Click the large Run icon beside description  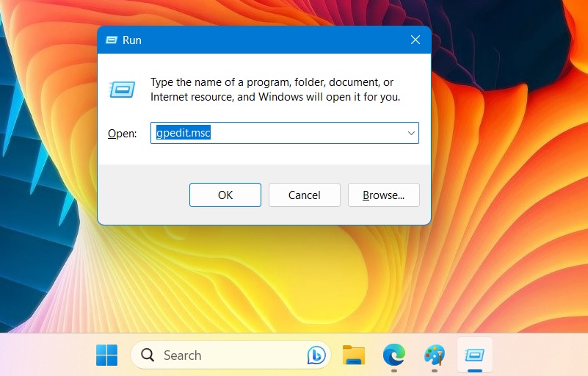(x=123, y=90)
